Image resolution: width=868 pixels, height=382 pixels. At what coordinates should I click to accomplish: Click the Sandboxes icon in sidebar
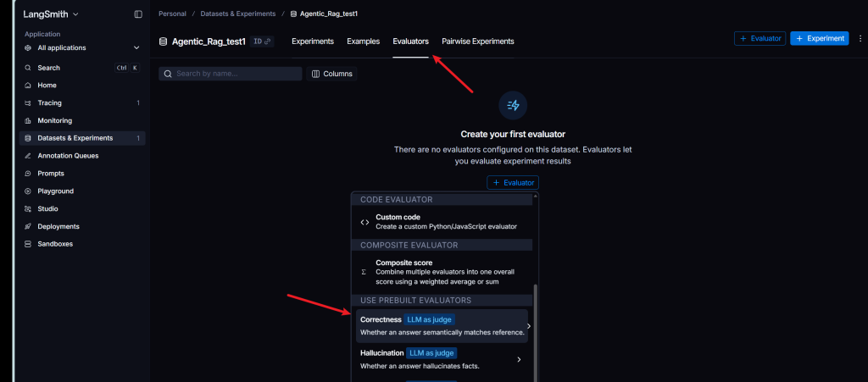tap(28, 244)
